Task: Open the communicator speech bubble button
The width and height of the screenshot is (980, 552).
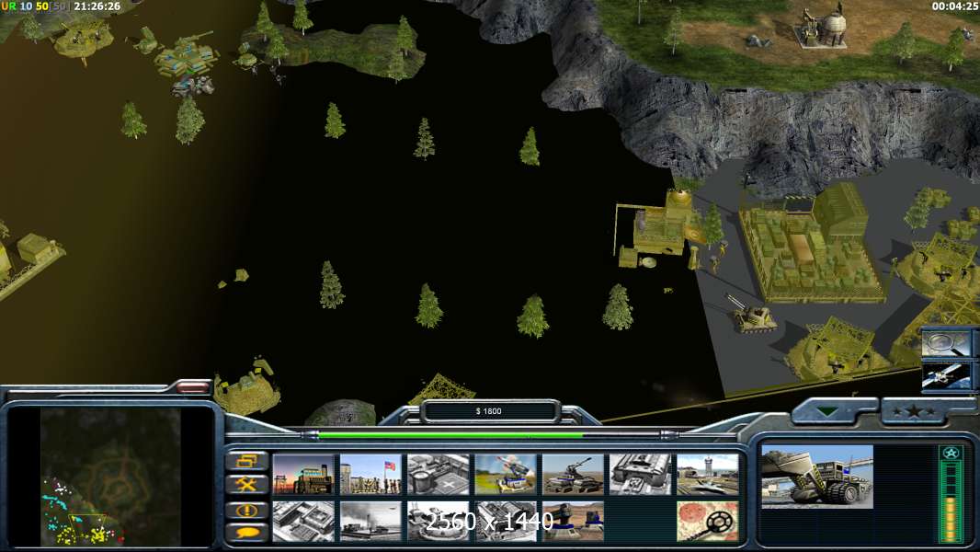Action: pos(247,533)
